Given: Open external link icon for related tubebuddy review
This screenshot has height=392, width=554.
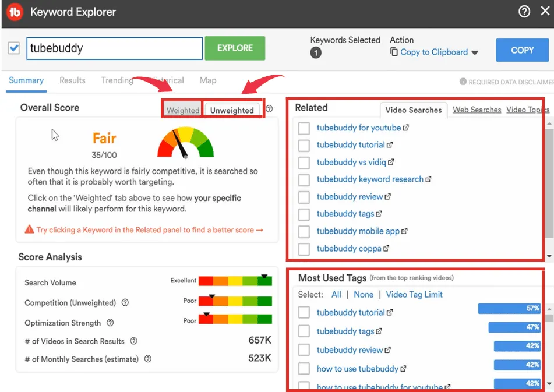Looking at the screenshot, I should pyautogui.click(x=387, y=197).
